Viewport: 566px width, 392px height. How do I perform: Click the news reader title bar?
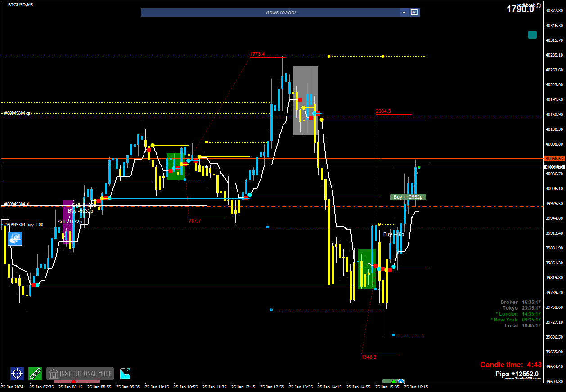[280, 13]
